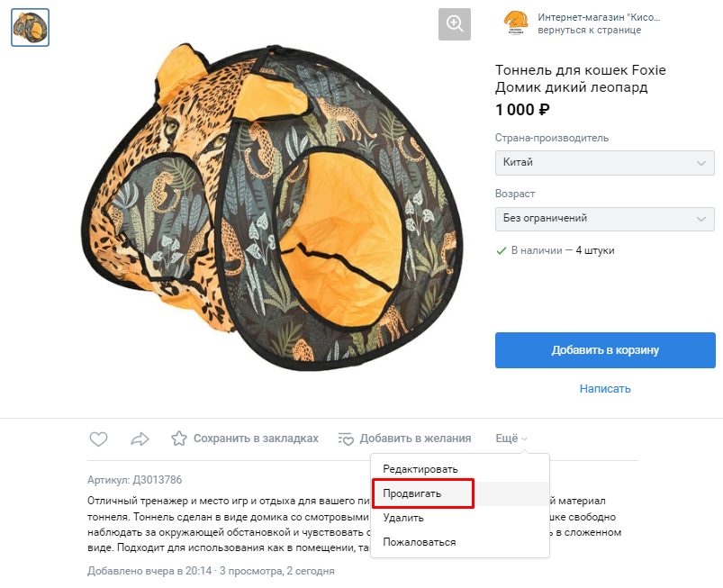Screen dimensions: 723x588
Task: Open the country dropdown showing Китай
Action: click(605, 163)
